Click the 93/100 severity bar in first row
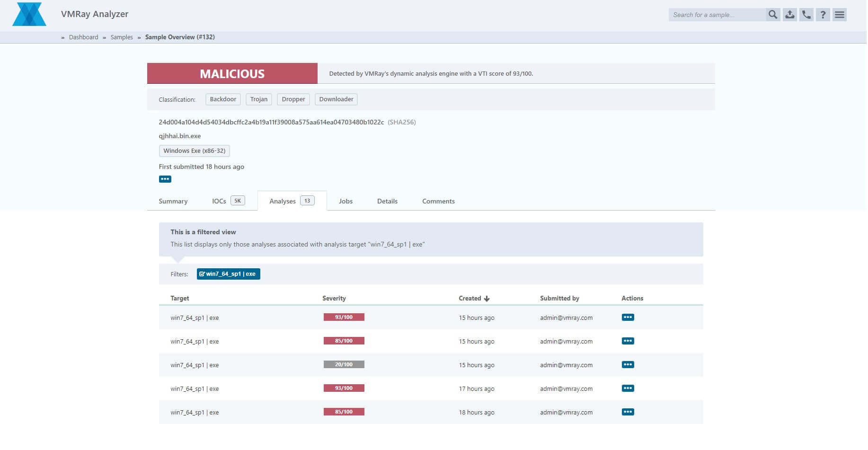 coord(344,318)
